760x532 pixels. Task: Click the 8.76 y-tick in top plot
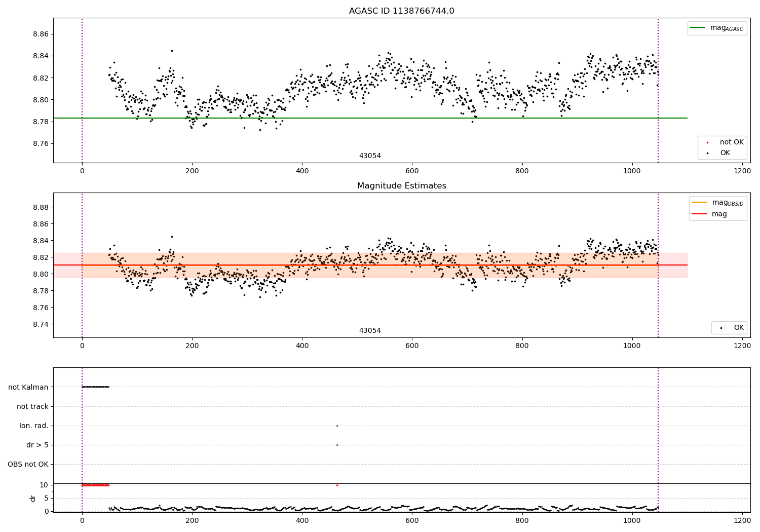click(x=41, y=144)
